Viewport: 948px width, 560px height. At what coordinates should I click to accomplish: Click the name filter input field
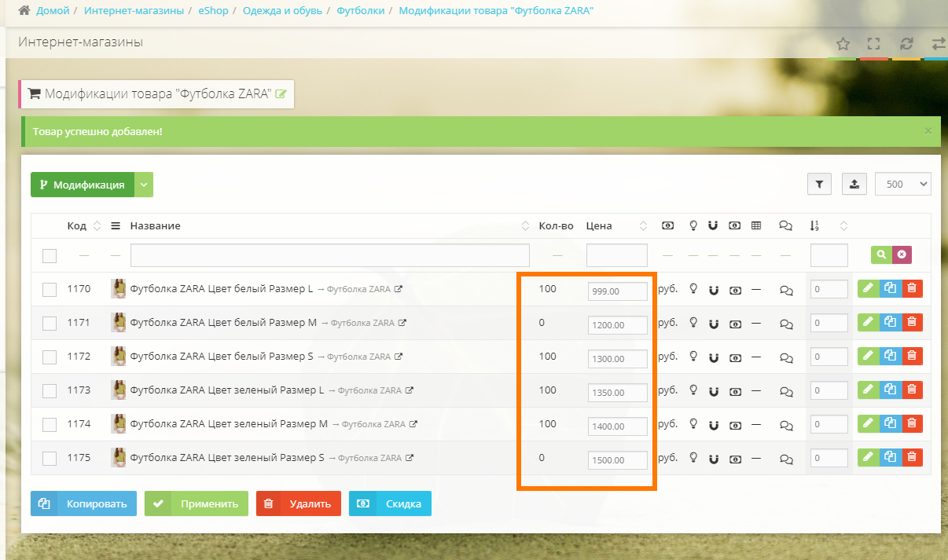pos(330,255)
